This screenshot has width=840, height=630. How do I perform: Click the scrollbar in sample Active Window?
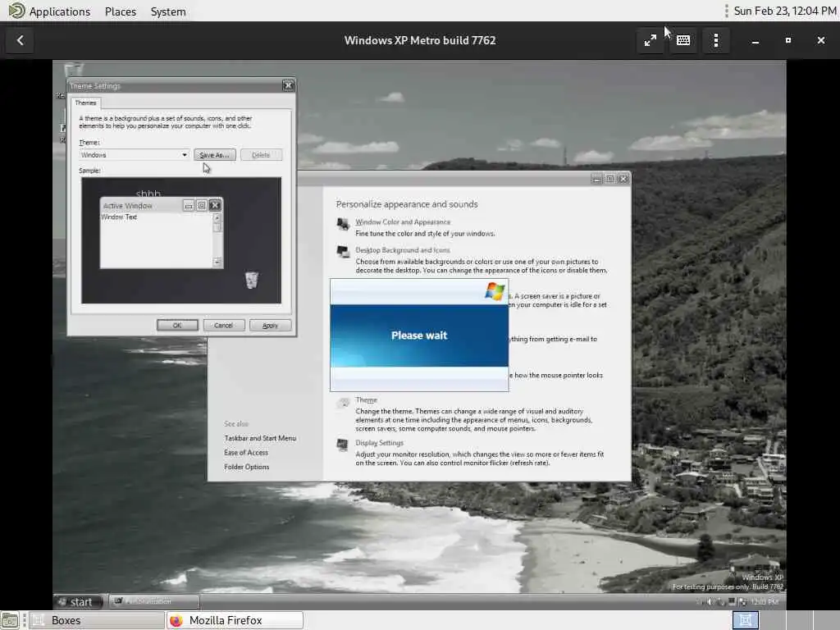[217, 240]
